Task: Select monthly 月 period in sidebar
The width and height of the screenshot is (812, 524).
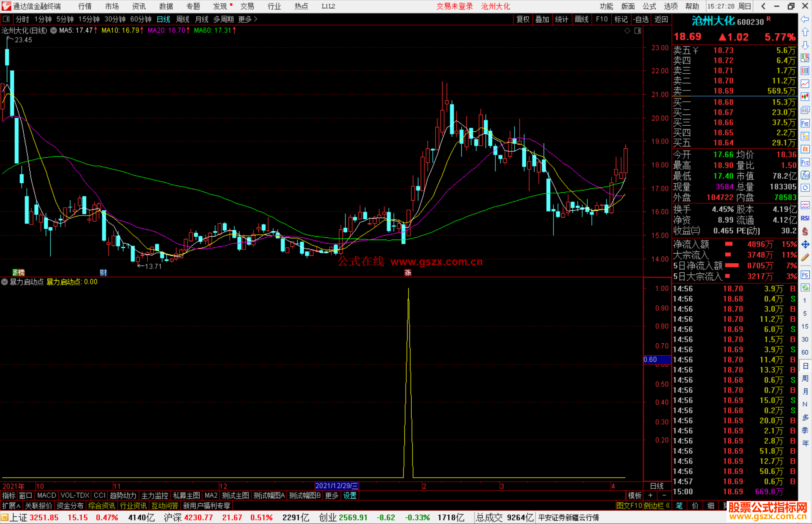Action: pyautogui.click(x=805, y=391)
